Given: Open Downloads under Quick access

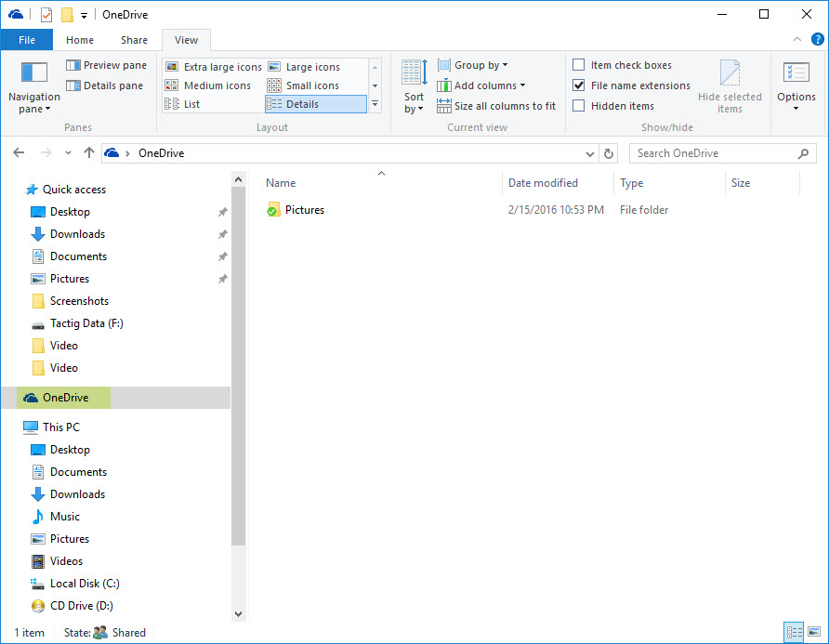Looking at the screenshot, I should tap(77, 233).
